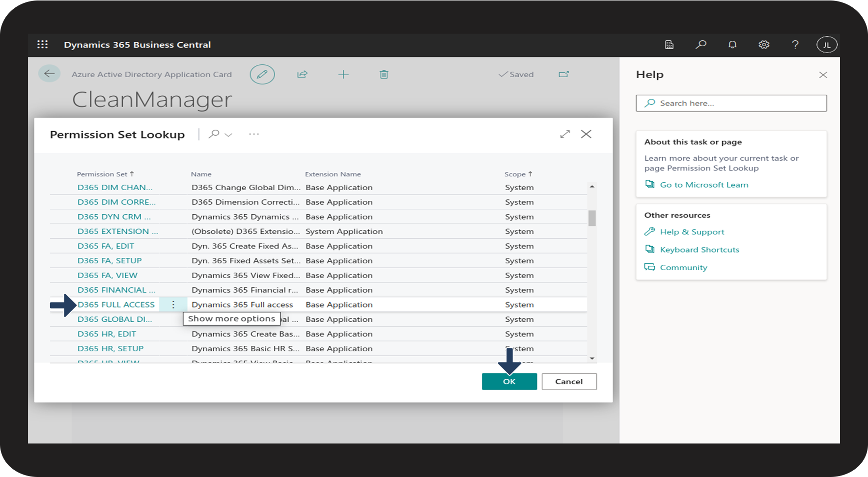Select the D365 HR, EDIT permission set
This screenshot has width=868, height=477.
107,334
